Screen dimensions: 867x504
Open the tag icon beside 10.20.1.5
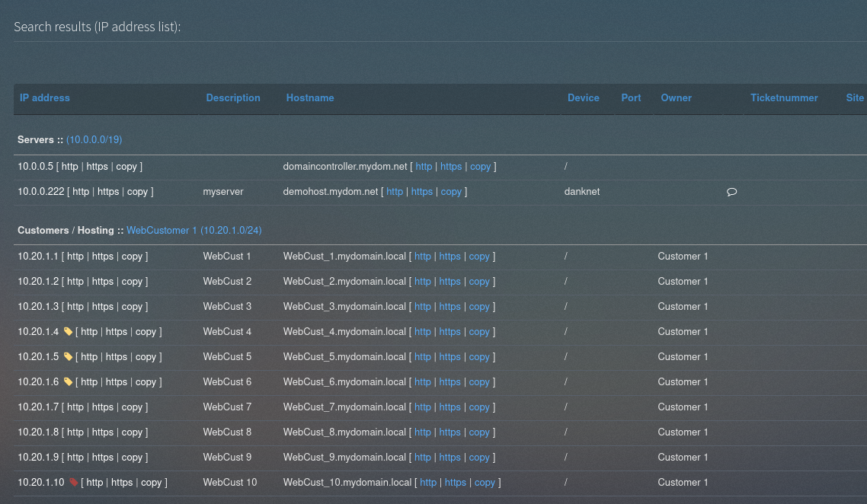67,356
